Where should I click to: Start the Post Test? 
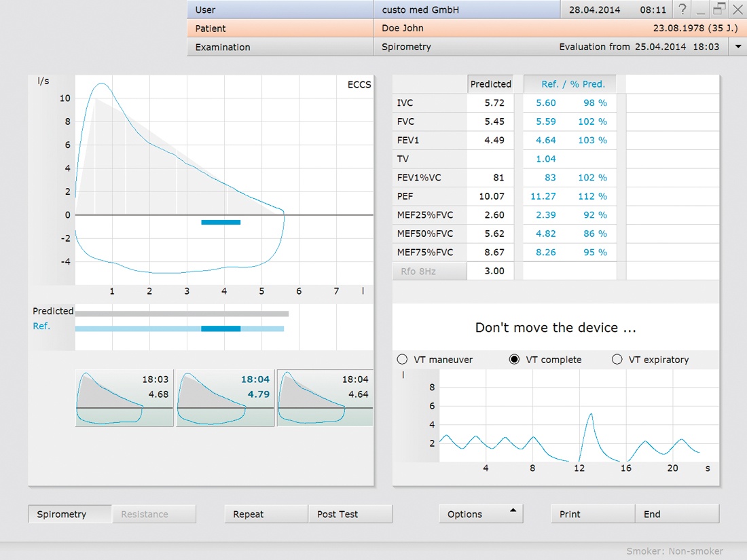click(x=350, y=515)
